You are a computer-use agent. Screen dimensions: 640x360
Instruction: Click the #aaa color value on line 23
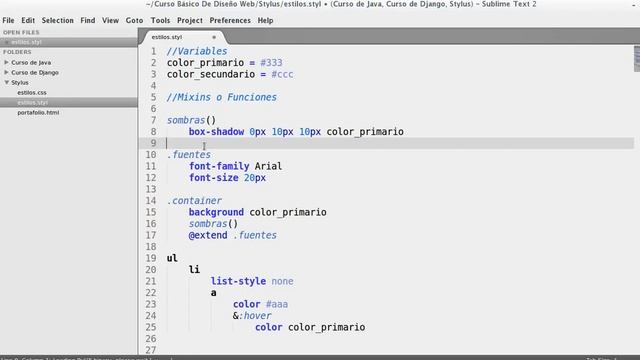277,304
